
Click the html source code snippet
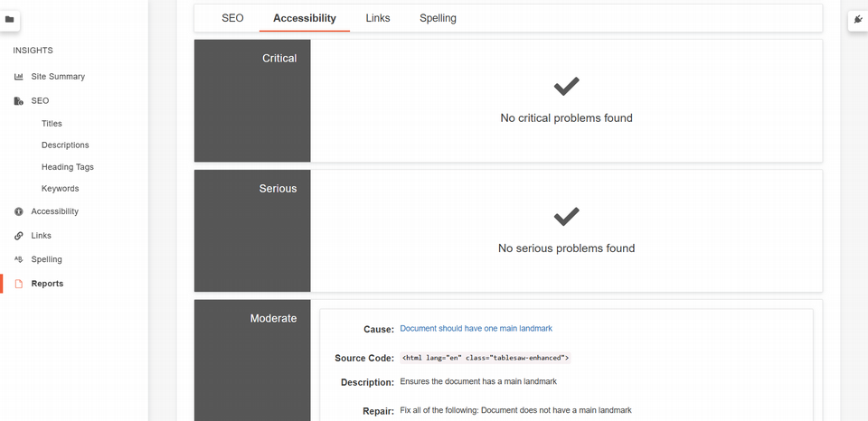[x=485, y=358]
